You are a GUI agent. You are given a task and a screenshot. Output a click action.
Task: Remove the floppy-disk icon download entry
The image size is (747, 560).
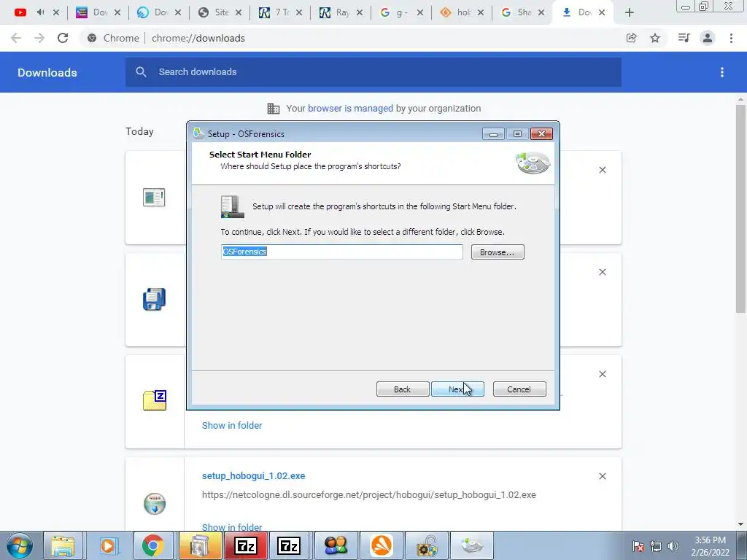click(x=602, y=272)
